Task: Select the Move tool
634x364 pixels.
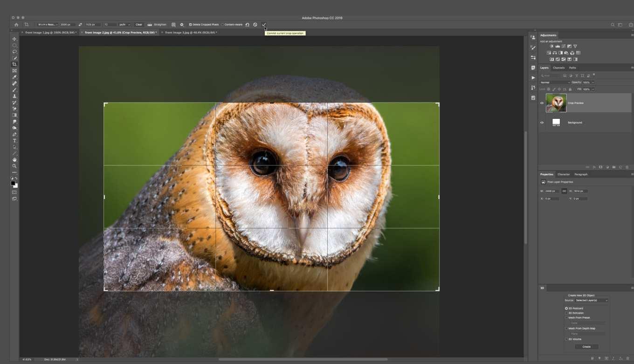Action: tap(14, 39)
